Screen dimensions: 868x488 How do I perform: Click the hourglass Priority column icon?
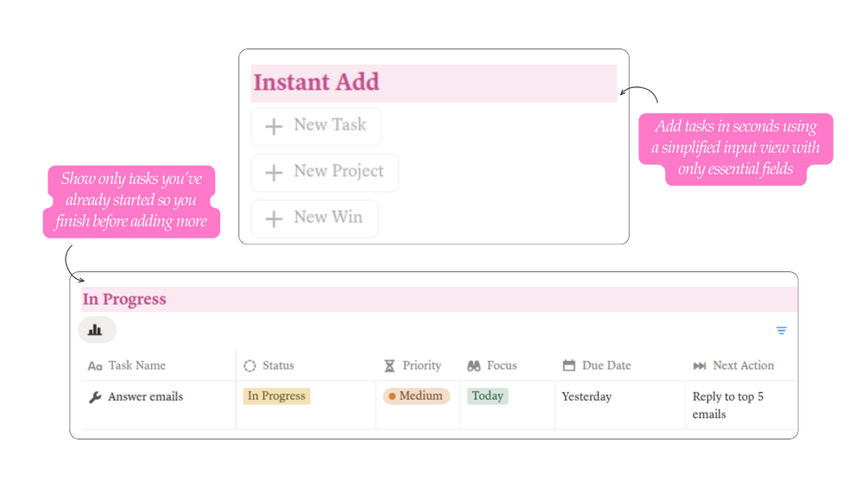[390, 366]
